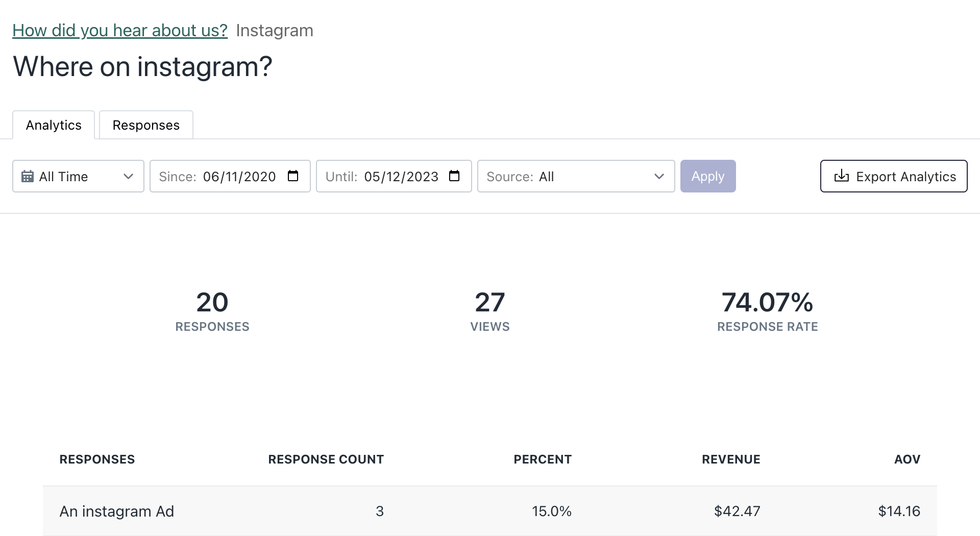
Task: Open the Source: All selector
Action: pos(575,177)
